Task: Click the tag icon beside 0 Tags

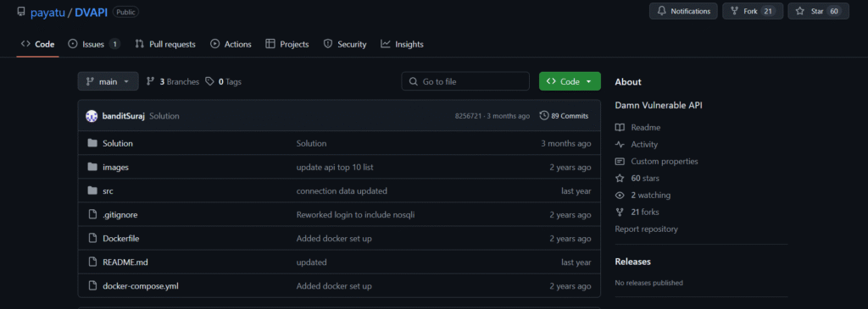Action: 209,81
